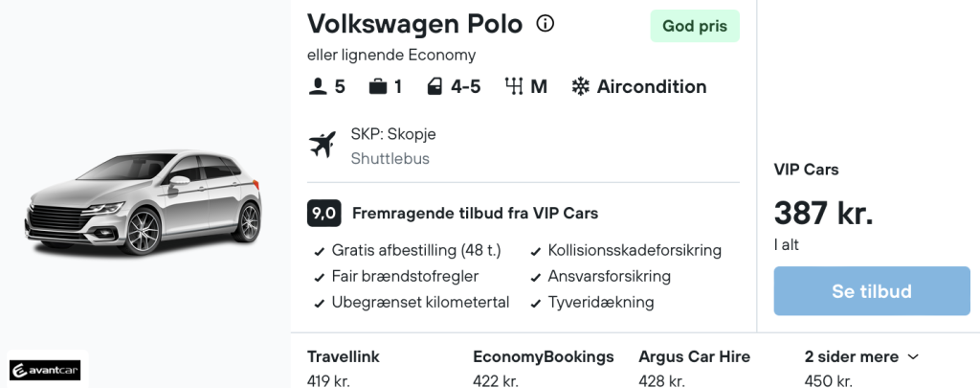Expand the '2 sider mere' chevron
This screenshot has width=980, height=388.
913,357
